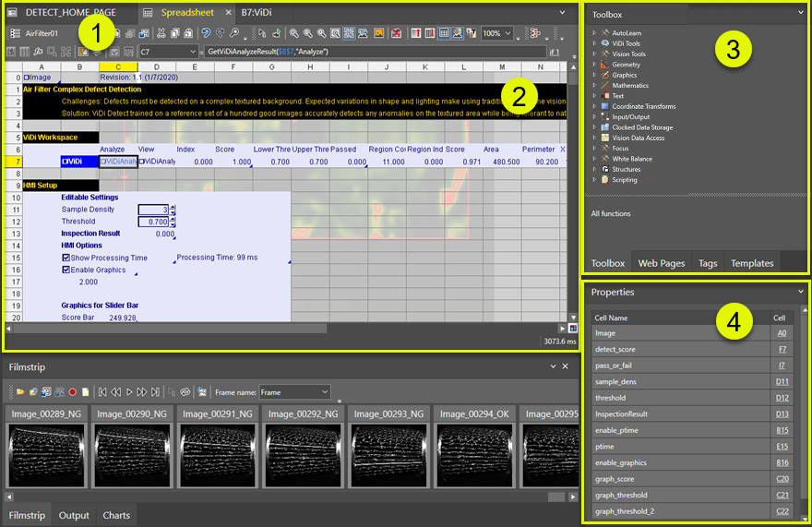Switch to the Web Pages tab
This screenshot has width=812, height=527.
click(x=661, y=263)
